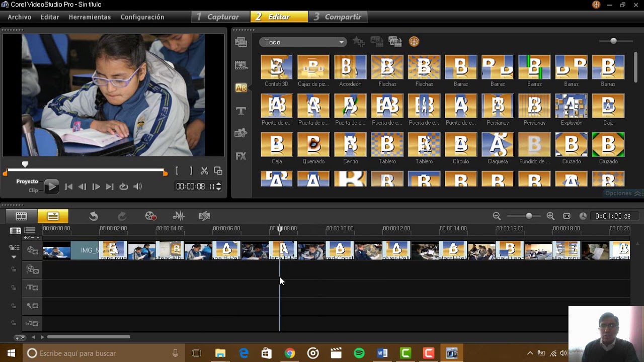
Task: Open the Editar menu
Action: [50, 17]
